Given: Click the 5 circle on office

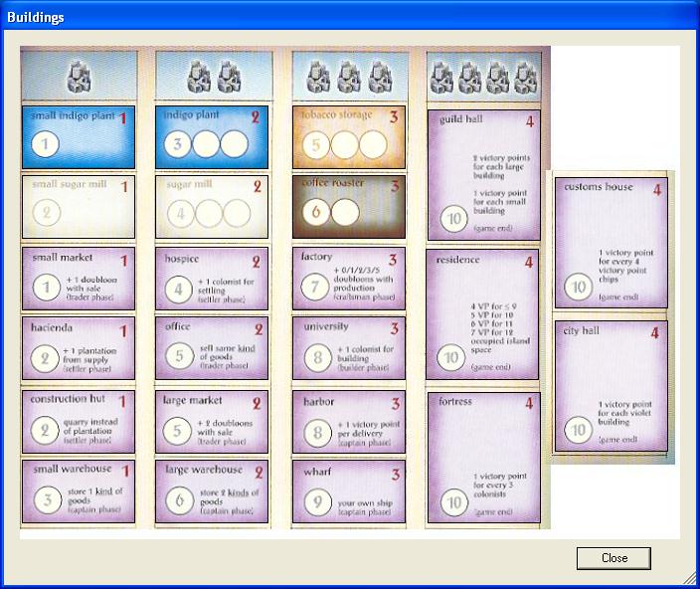Looking at the screenshot, I should [x=179, y=356].
